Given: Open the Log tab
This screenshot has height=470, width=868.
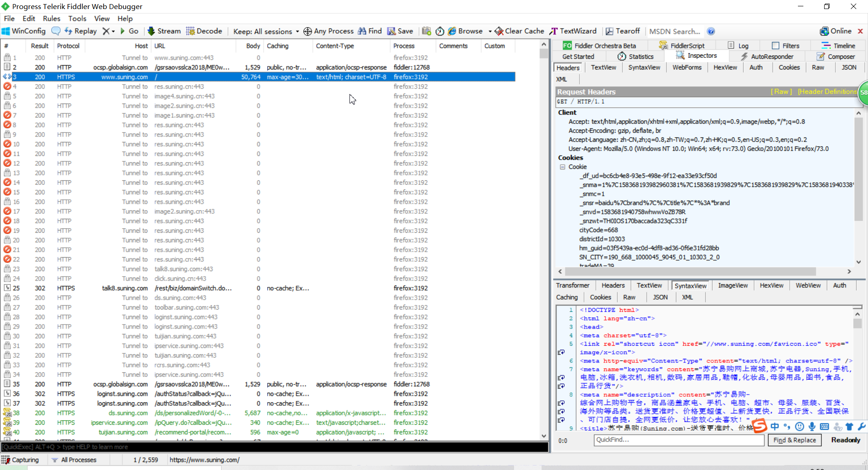Looking at the screenshot, I should pyautogui.click(x=738, y=46).
